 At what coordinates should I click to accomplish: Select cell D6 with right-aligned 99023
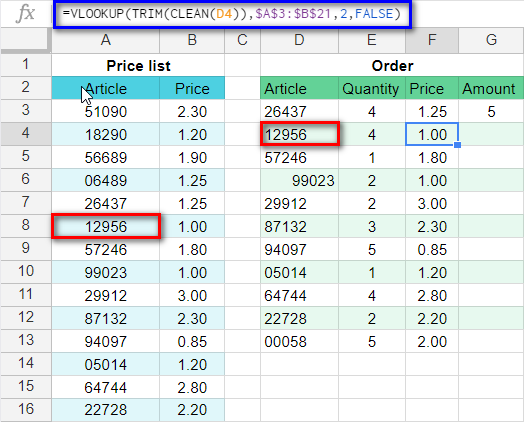[299, 180]
